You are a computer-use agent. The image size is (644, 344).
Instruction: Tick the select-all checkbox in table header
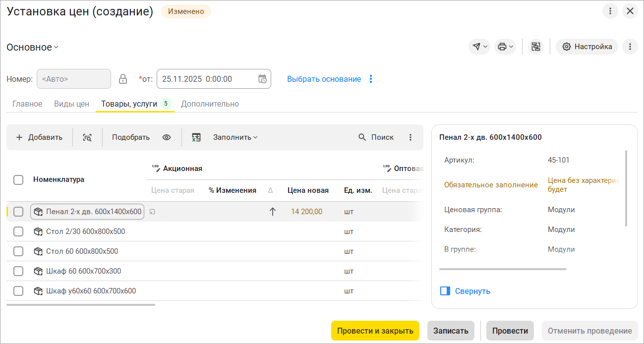click(x=18, y=180)
